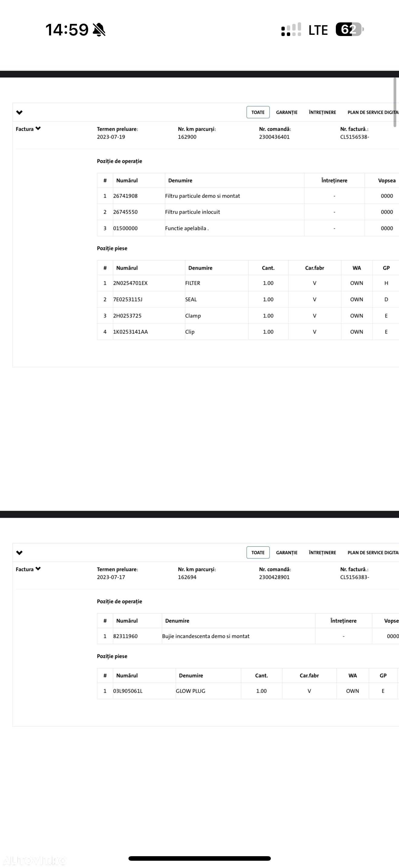Select part number 03L905061L
This screenshot has width=399, height=868.
coord(128,691)
